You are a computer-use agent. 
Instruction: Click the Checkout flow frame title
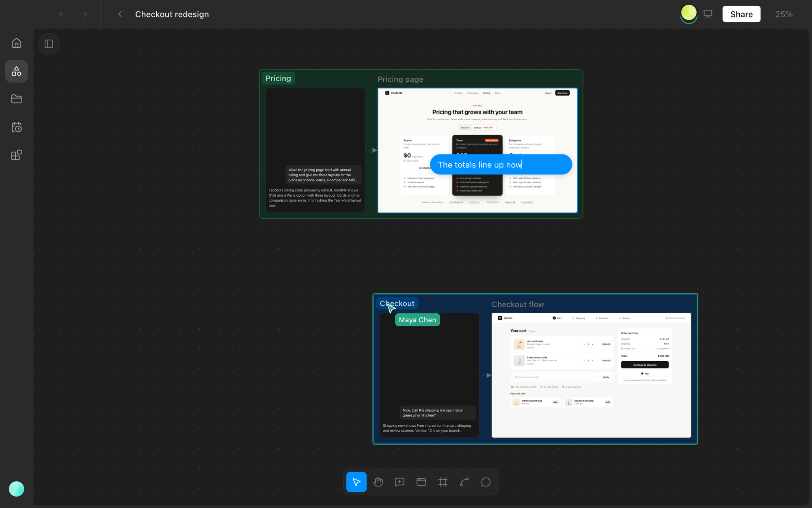click(518, 304)
